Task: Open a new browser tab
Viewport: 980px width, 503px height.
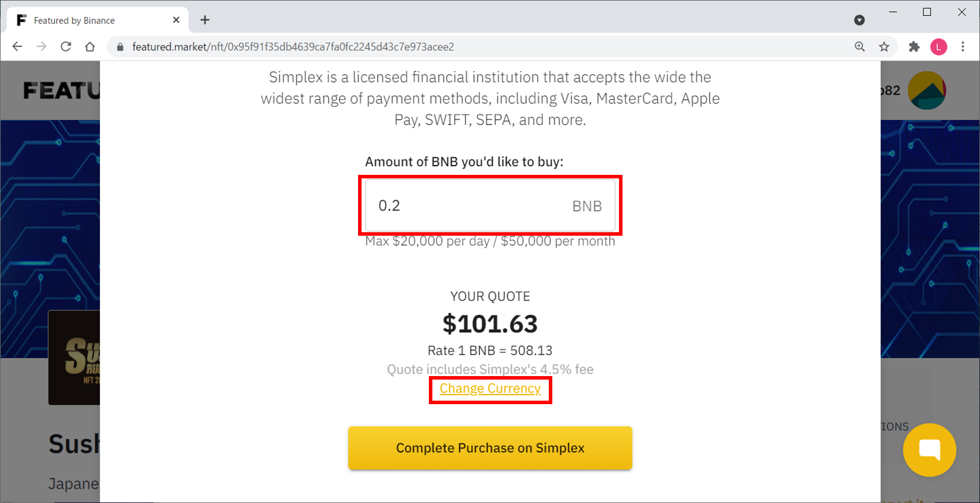Action: pyautogui.click(x=205, y=20)
